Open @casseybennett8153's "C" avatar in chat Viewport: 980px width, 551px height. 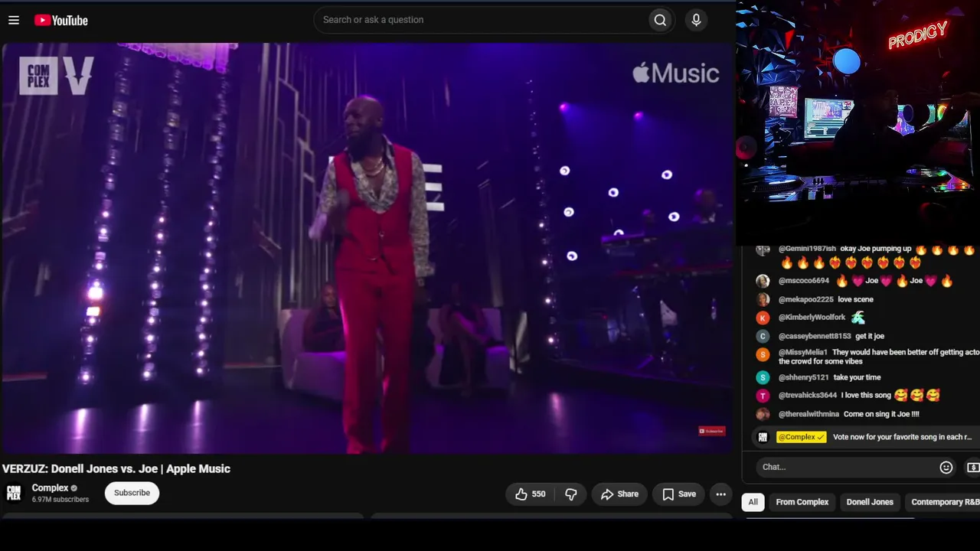[763, 336]
